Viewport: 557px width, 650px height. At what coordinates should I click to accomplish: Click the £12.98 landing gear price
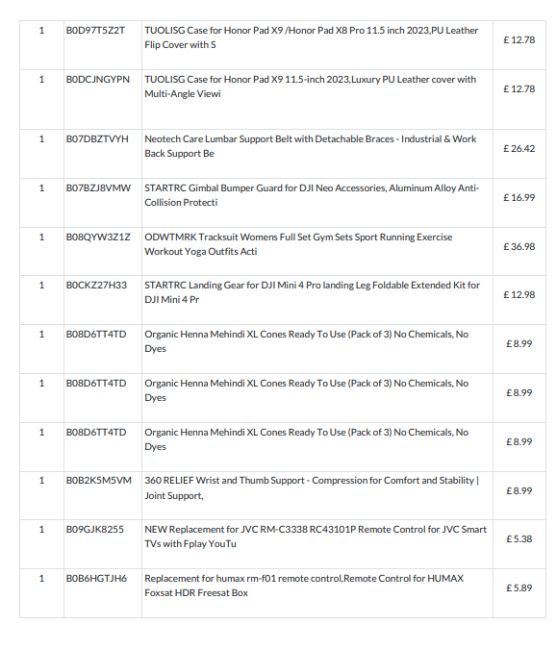coord(519,295)
